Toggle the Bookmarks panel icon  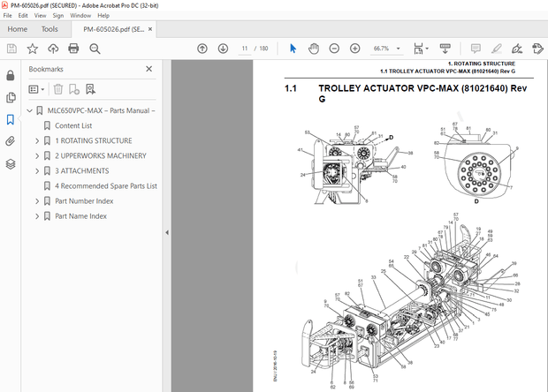coord(11,119)
